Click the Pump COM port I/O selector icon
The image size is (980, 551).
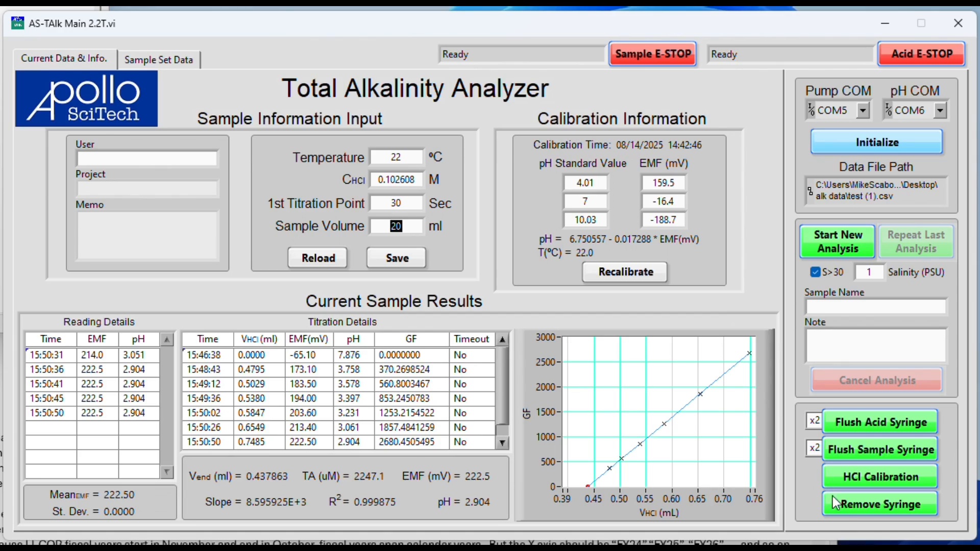point(811,110)
